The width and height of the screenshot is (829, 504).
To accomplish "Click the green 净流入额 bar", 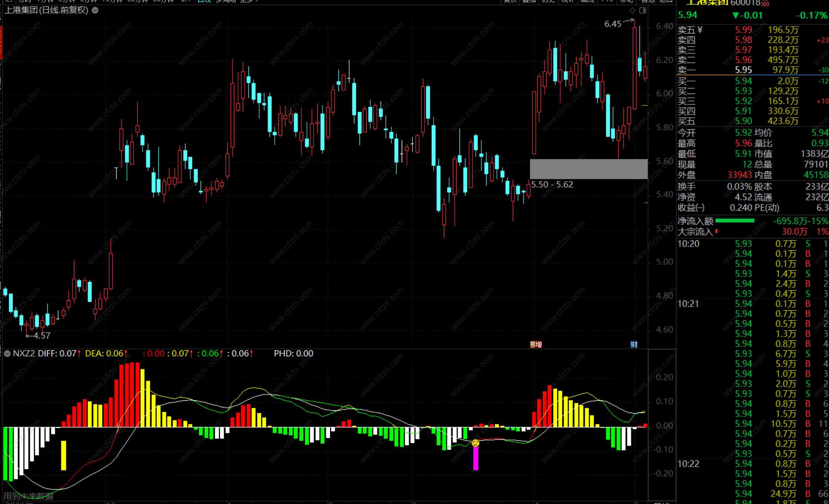I will [735, 221].
